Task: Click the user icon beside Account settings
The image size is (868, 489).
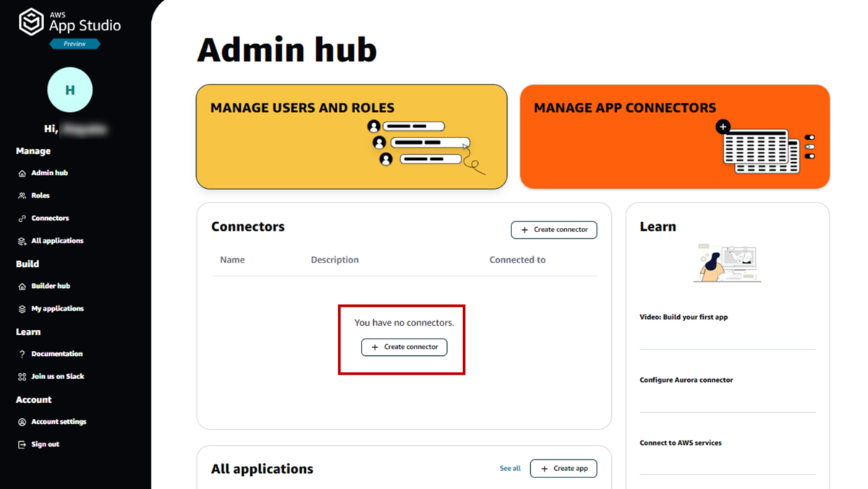Action: pyautogui.click(x=22, y=422)
